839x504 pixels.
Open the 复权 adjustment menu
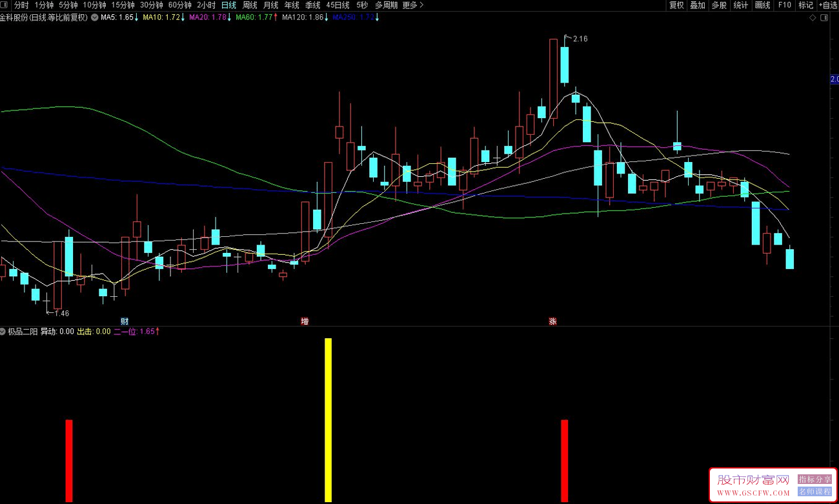(x=676, y=5)
